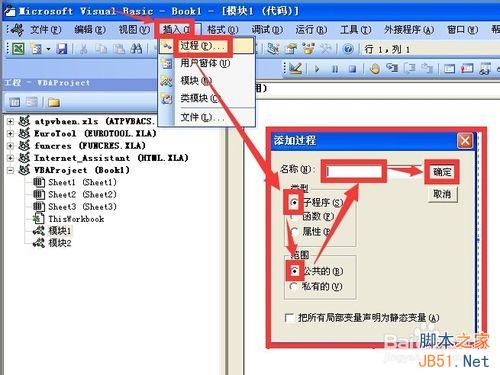Open Project Explorer from the toolbar icon

[274, 49]
